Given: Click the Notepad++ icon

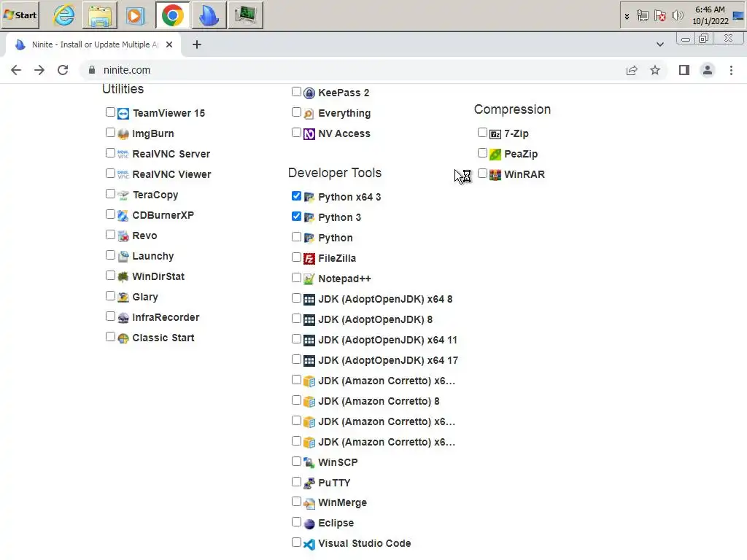Looking at the screenshot, I should (x=309, y=279).
